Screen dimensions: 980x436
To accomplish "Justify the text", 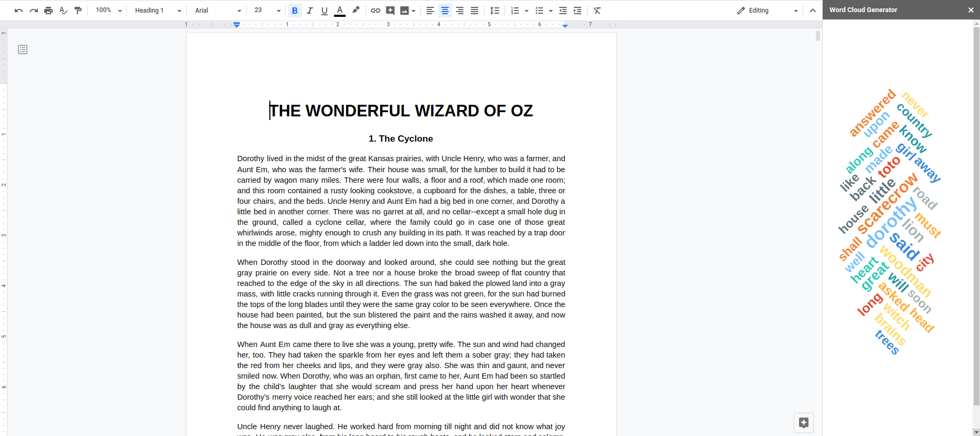I will pos(474,11).
